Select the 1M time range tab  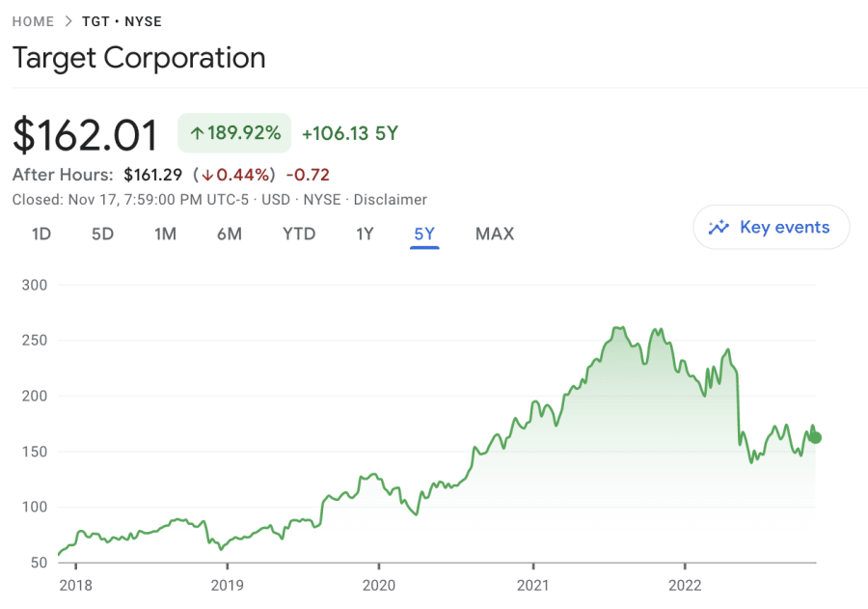(165, 234)
